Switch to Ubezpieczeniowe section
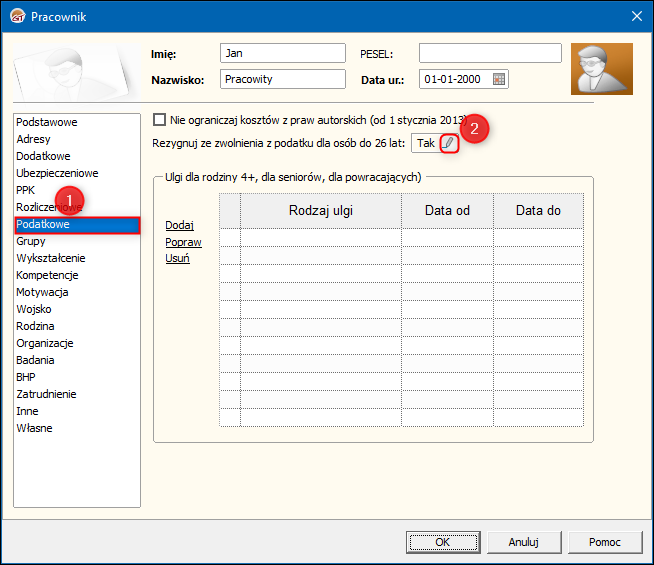The image size is (654, 565). (56, 173)
